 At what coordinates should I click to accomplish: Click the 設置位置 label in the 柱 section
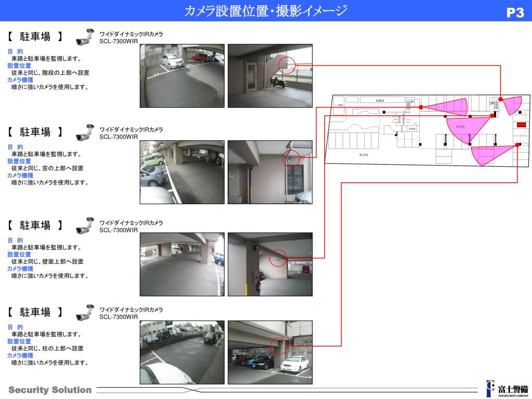pyautogui.click(x=19, y=341)
